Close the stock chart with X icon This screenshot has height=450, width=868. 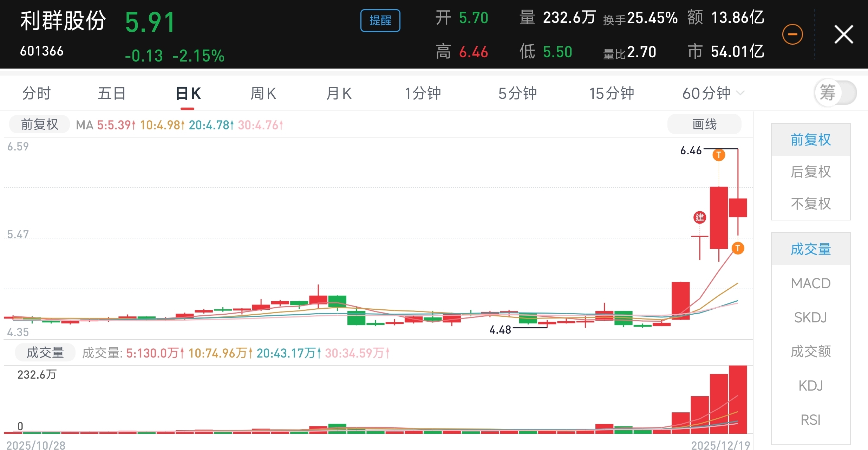(843, 34)
